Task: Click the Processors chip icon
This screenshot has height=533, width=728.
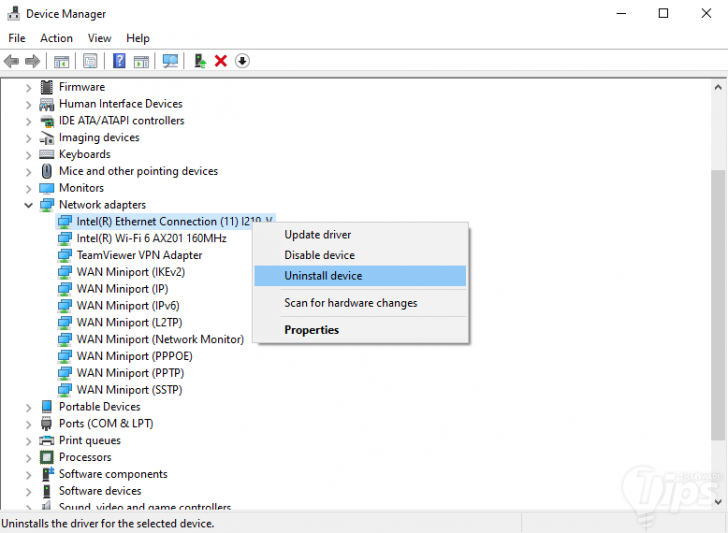Action: coord(46,457)
